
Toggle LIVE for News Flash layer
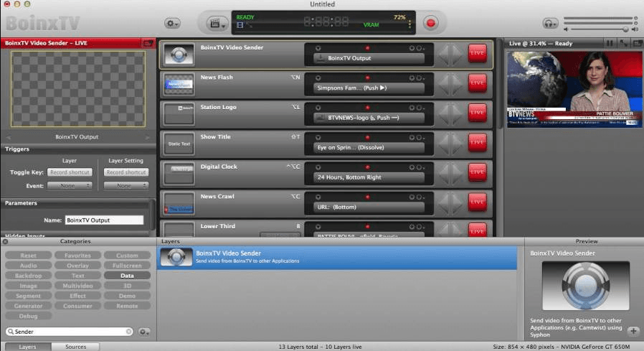[x=477, y=83]
